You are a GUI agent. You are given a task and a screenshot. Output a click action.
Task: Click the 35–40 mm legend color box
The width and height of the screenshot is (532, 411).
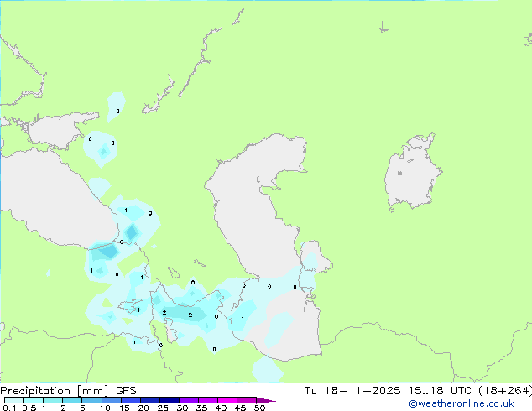pyautogui.click(x=208, y=400)
